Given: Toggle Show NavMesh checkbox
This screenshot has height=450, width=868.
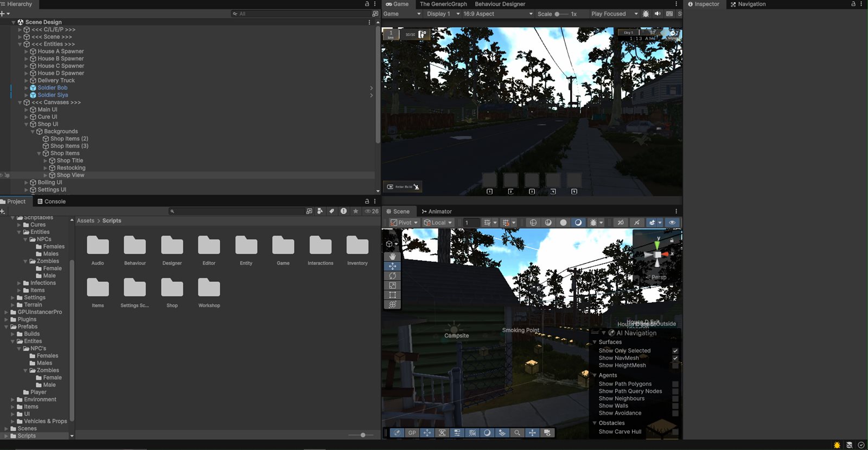Looking at the screenshot, I should click(x=675, y=358).
